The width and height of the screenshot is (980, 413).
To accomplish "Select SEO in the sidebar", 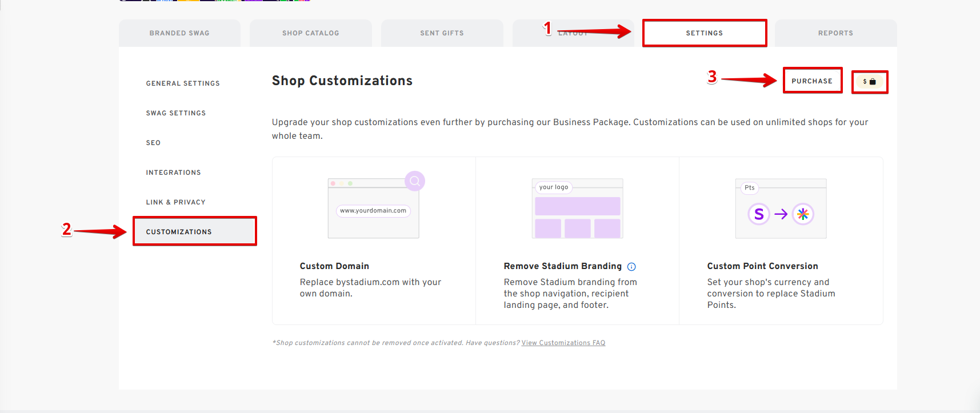I will (x=153, y=143).
